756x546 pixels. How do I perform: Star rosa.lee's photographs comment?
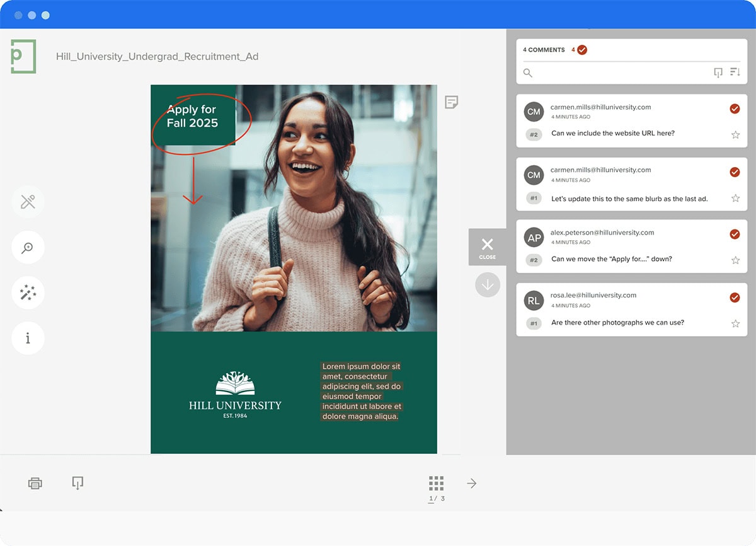[735, 323]
